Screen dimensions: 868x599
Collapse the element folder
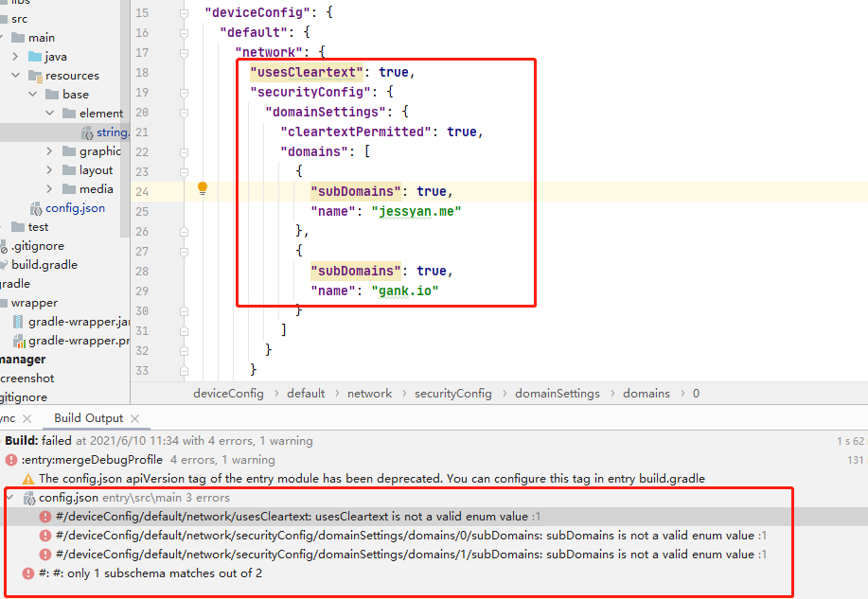tap(50, 114)
